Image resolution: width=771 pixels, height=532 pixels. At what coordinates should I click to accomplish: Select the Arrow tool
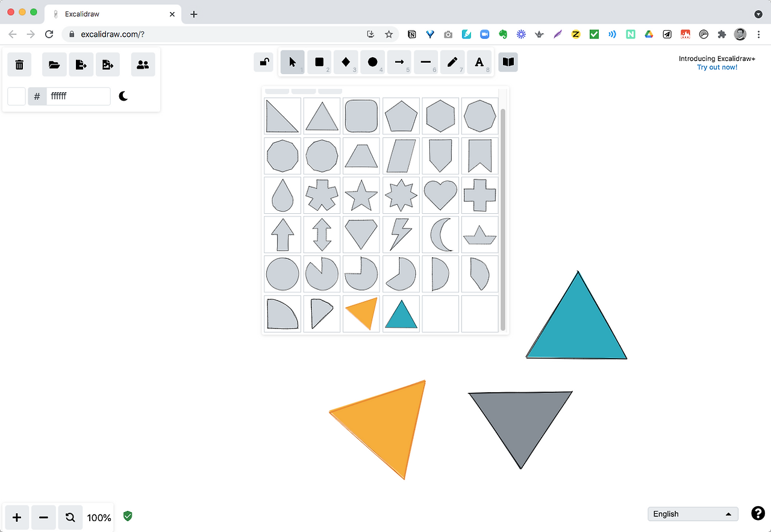pos(399,62)
